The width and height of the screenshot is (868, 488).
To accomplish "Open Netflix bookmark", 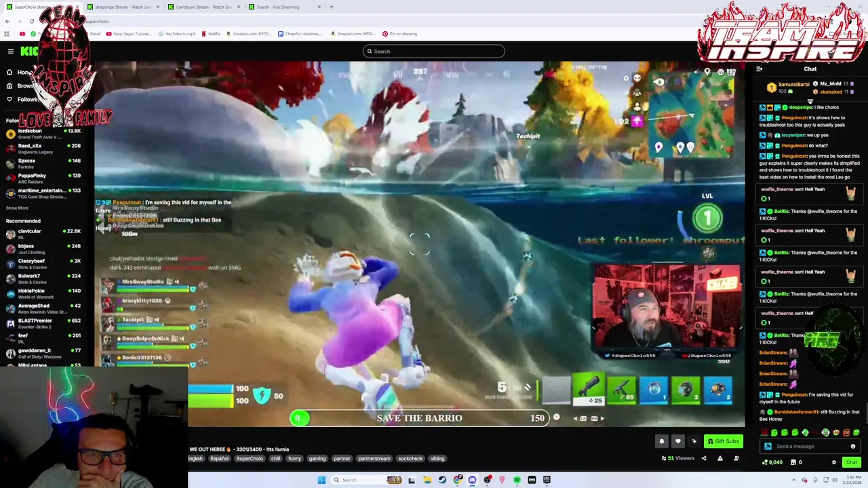I will (211, 34).
